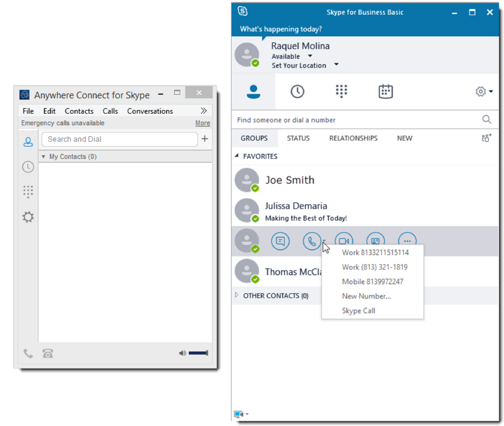This screenshot has height=426, width=504.
Task: Open more options ellipsis for contact
Action: pyautogui.click(x=407, y=241)
